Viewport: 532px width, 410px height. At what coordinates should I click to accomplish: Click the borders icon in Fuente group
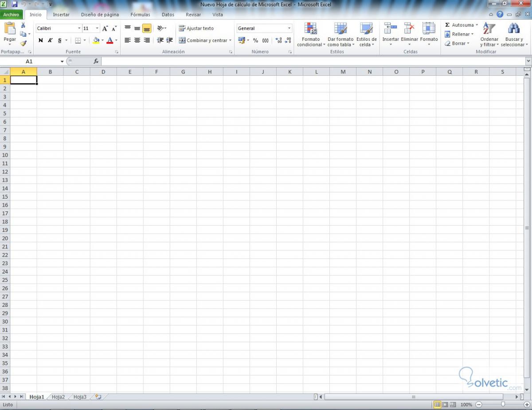pyautogui.click(x=78, y=40)
